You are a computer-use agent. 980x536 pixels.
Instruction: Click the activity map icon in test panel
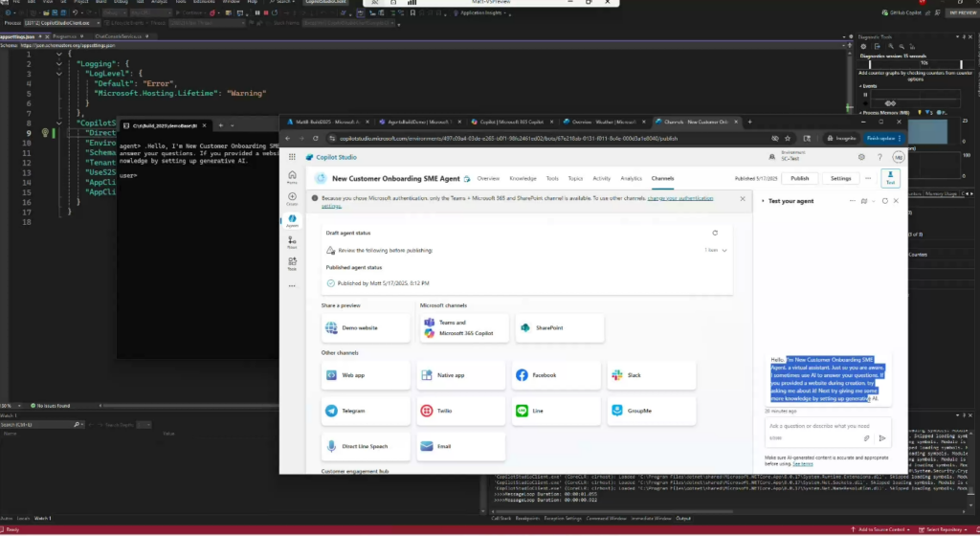(x=864, y=201)
